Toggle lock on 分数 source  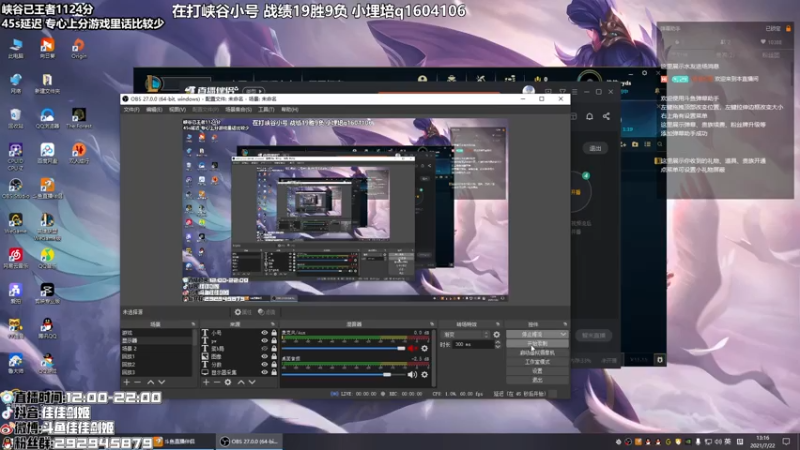273,364
